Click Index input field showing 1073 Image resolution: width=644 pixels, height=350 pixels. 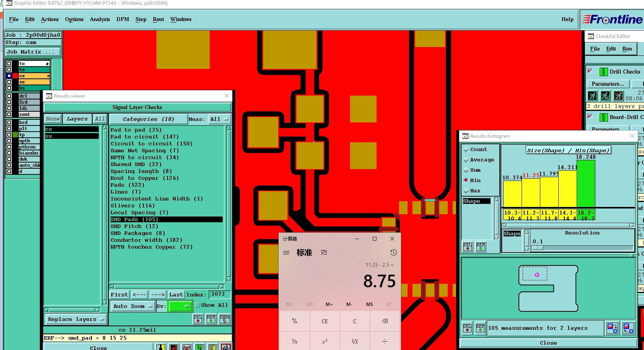pyautogui.click(x=220, y=295)
